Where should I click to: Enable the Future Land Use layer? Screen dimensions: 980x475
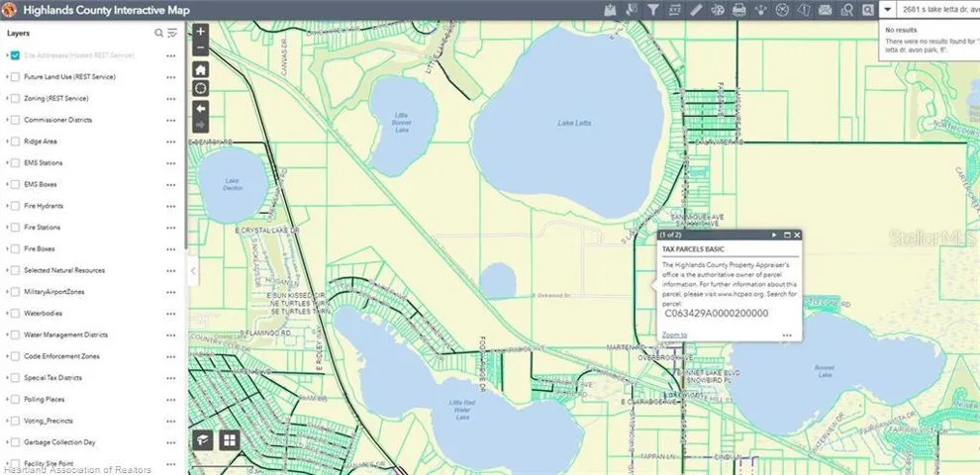(x=16, y=77)
